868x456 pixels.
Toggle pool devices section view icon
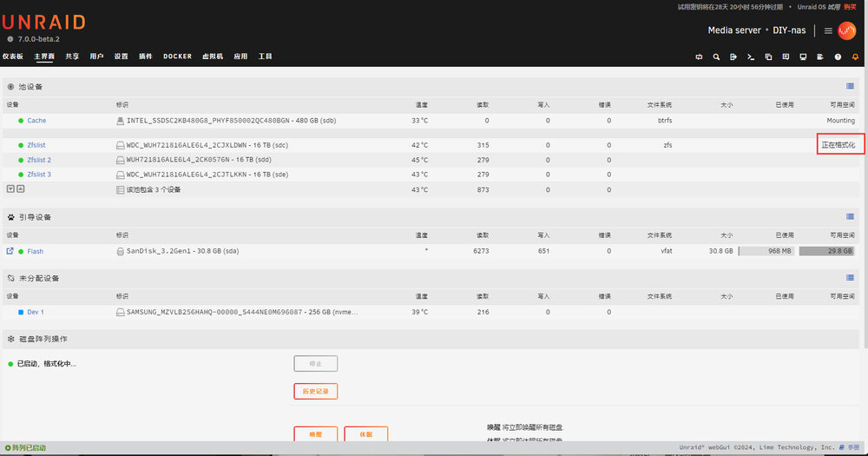(x=850, y=86)
